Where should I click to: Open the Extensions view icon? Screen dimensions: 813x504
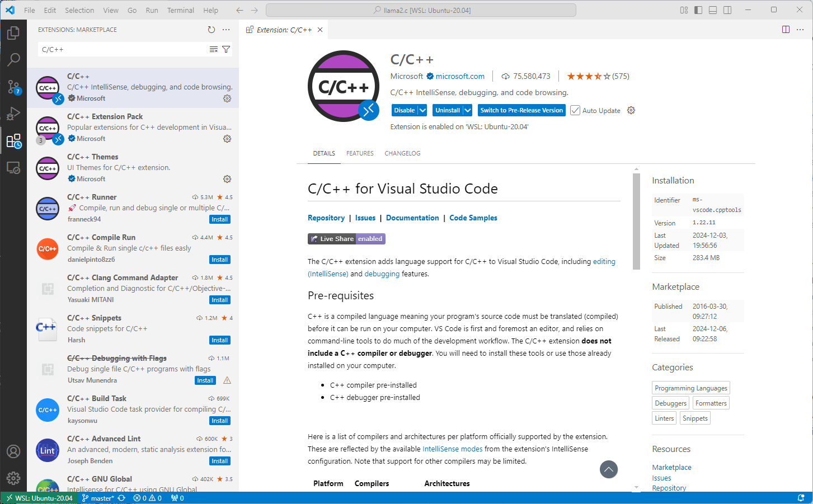pos(13,140)
